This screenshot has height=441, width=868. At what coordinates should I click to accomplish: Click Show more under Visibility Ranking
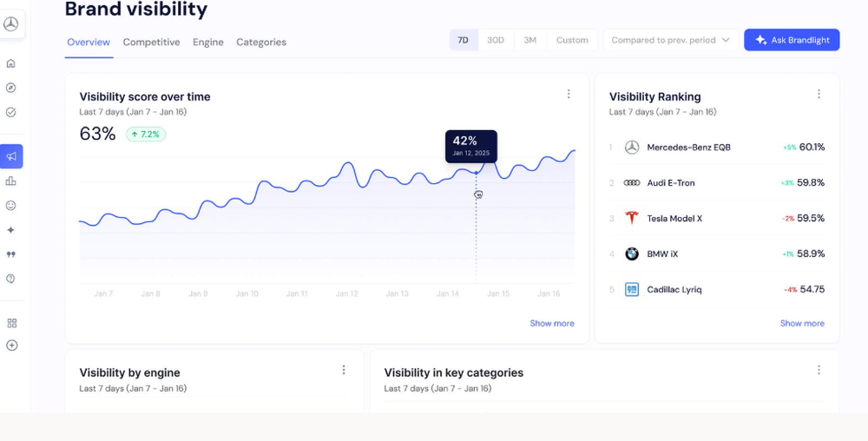802,323
